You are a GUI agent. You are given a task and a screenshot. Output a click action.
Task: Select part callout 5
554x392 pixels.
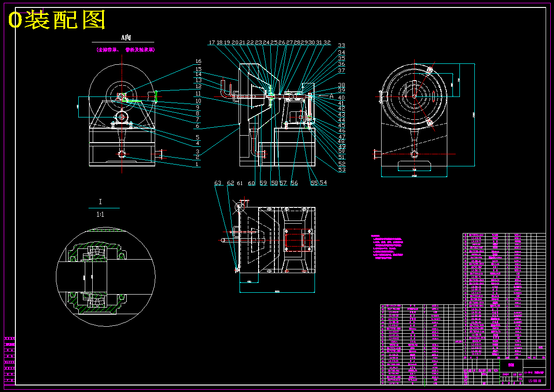coord(197,137)
